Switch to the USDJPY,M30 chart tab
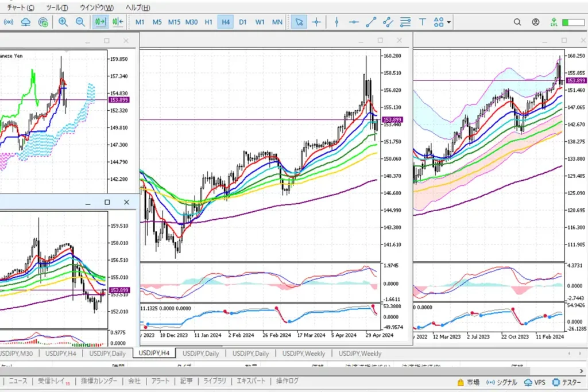The image size is (588, 392). click(18, 354)
